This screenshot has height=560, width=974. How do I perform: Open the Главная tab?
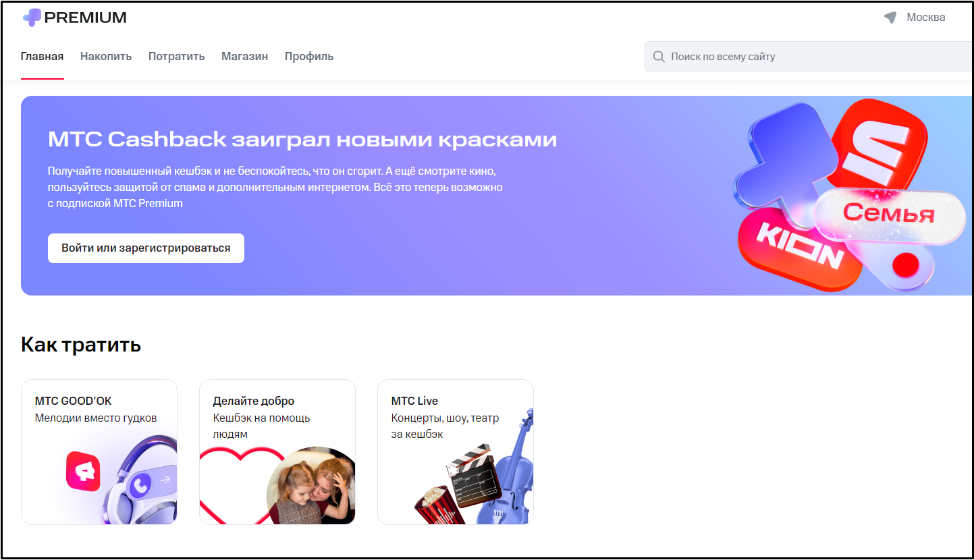pyautogui.click(x=42, y=57)
